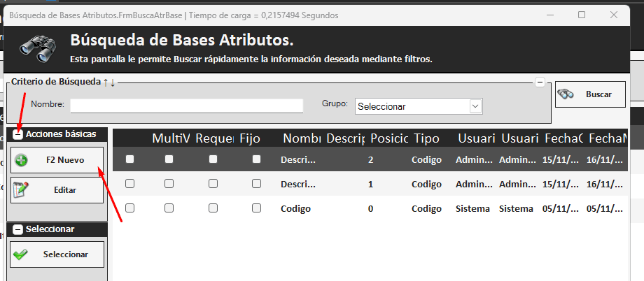Viewport: 644px width, 281px height.
Task: Toggle the MultiV checkbox in the second row
Action: tap(169, 184)
